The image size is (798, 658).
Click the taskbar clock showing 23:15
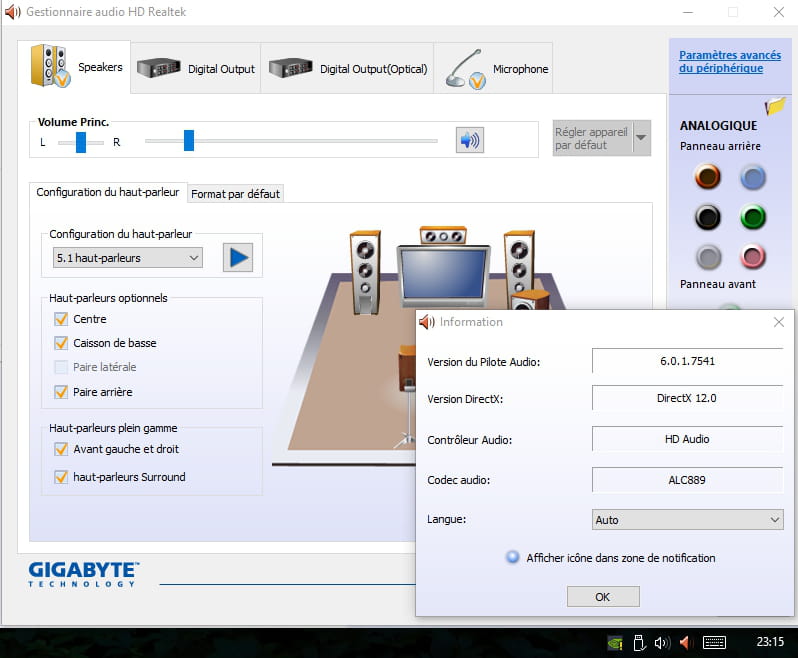pos(770,642)
